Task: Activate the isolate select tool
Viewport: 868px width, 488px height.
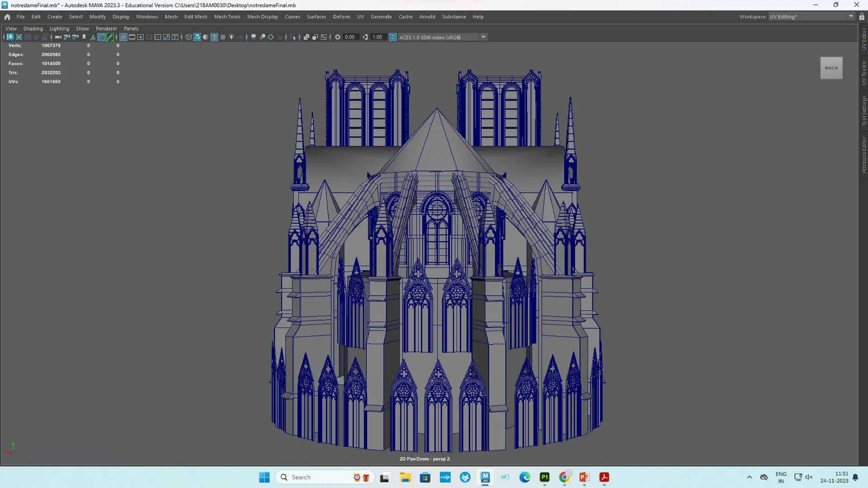Action: tap(293, 37)
